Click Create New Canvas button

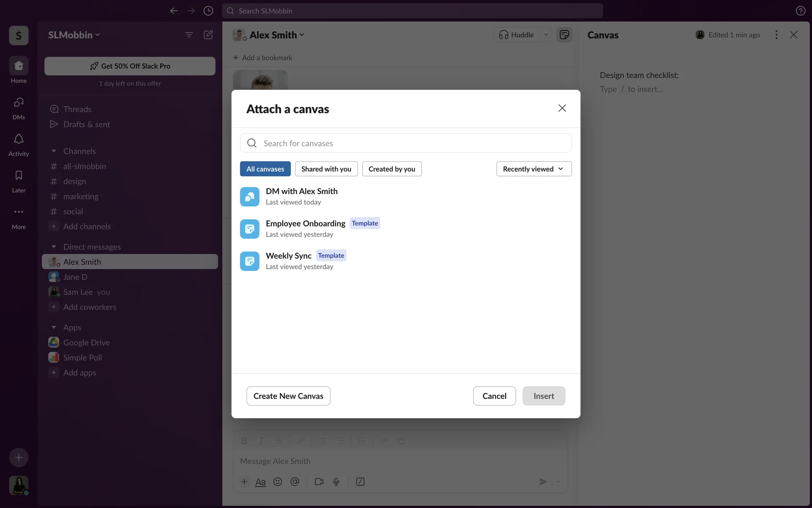[288, 396]
